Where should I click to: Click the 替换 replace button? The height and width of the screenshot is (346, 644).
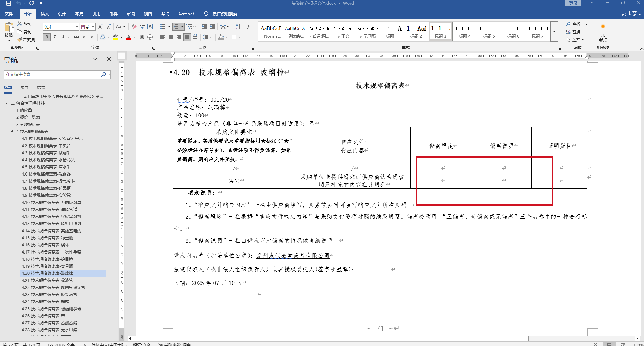click(573, 32)
